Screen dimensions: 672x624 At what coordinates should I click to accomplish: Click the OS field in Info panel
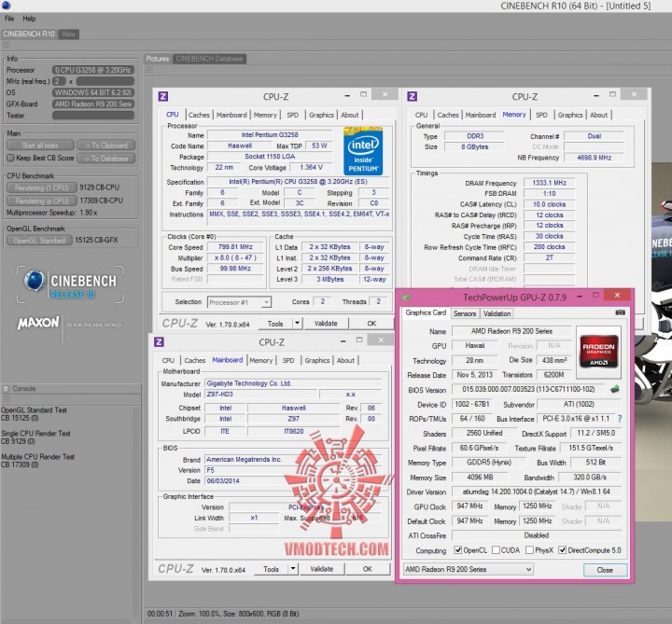[x=93, y=92]
